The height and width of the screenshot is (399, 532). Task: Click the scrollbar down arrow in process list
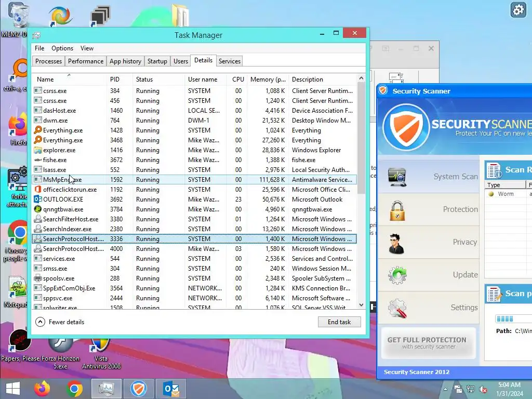tap(362, 304)
